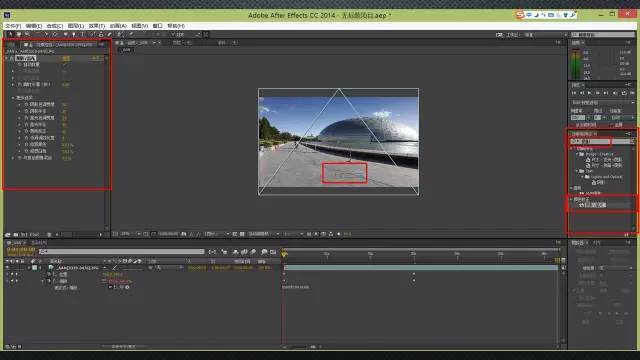Collapse the Image - Creative presets folder
The height and width of the screenshot is (360, 640).
point(577,154)
